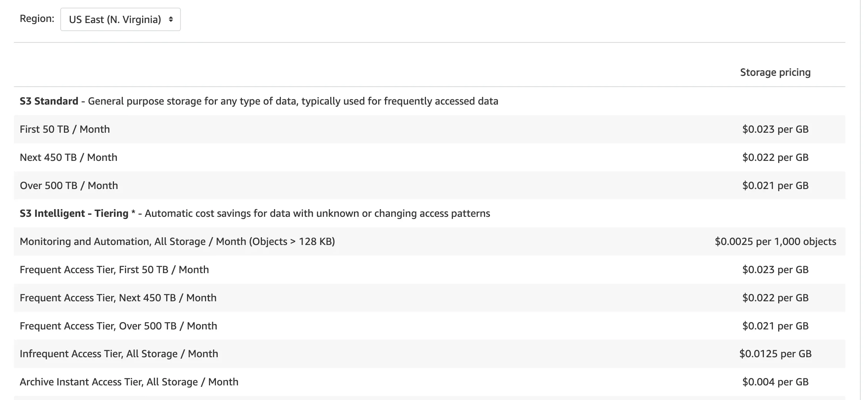
Task: Click the Region label text
Action: pyautogui.click(x=37, y=19)
